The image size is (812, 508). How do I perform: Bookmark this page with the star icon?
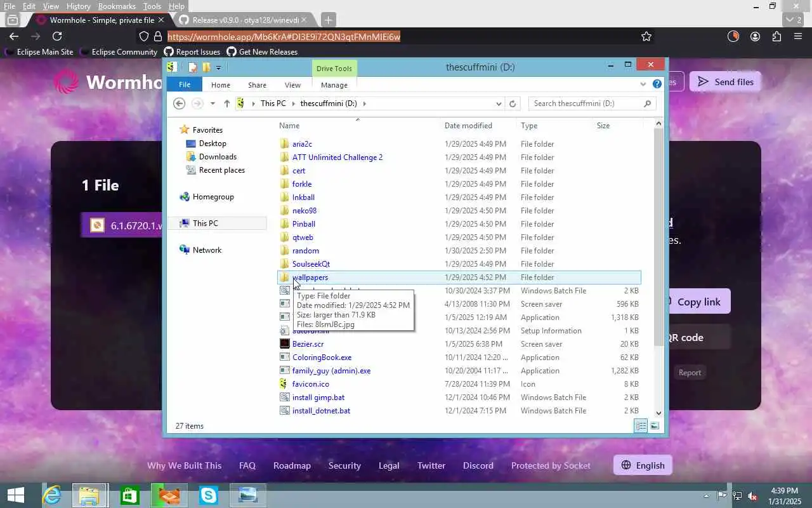click(x=646, y=36)
